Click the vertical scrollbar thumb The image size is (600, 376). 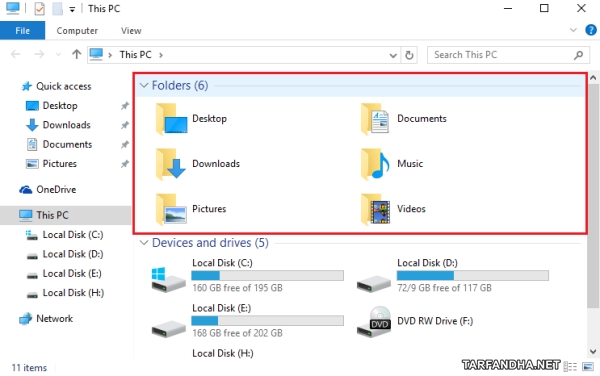tap(593, 195)
